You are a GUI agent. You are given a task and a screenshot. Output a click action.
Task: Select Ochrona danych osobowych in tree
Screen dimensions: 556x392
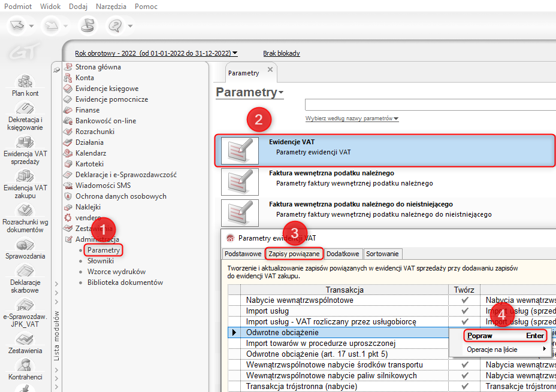(120, 196)
